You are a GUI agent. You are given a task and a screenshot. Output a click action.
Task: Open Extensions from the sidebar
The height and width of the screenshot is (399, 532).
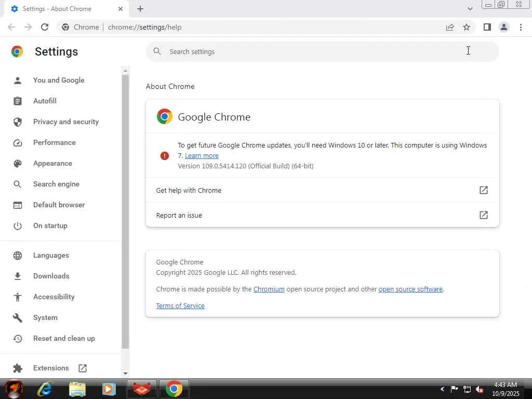click(51, 368)
